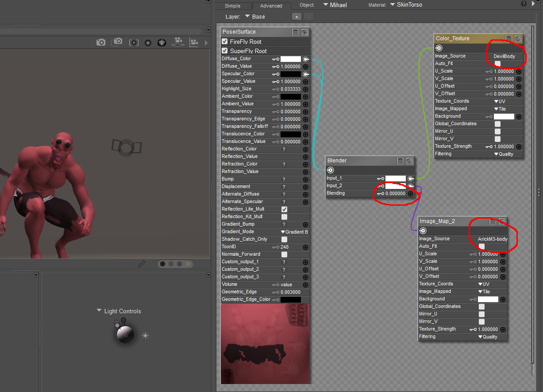Click the right arrow to show more preview tools
543x392 pixels.
pos(206,42)
